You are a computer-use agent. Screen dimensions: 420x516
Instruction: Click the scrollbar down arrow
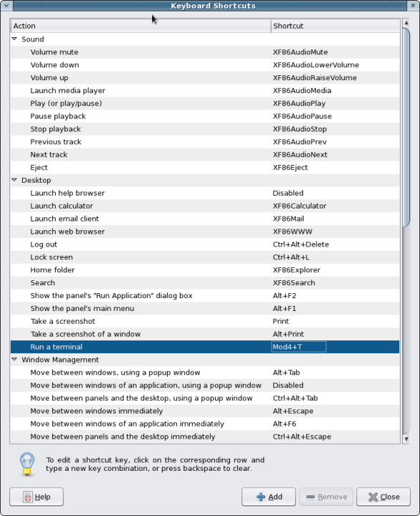coord(406,439)
